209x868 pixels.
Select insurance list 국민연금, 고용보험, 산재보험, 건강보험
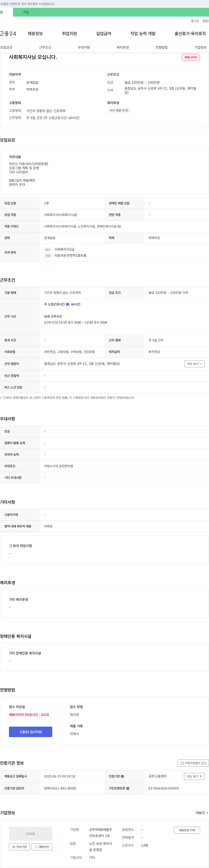click(69, 352)
